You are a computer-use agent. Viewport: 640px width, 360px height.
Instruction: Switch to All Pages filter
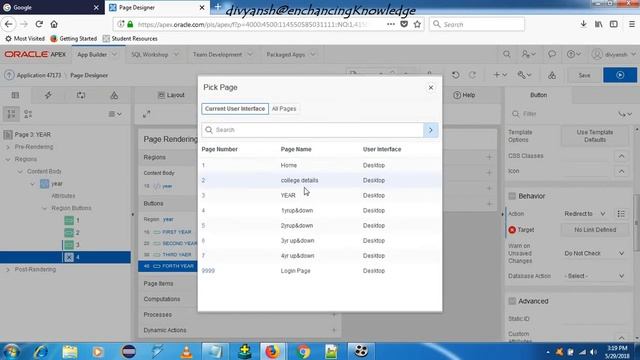[284, 109]
